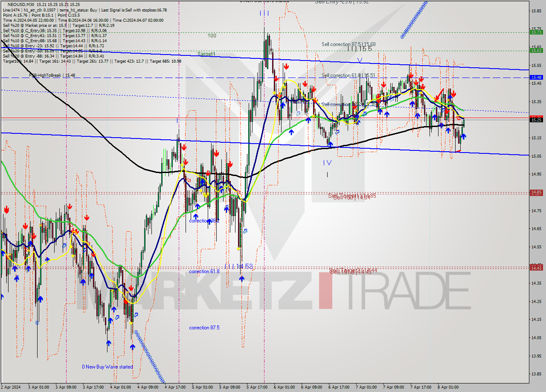The width and height of the screenshot is (546, 392).
Task: Click the I V wave label
Action: coord(327,162)
